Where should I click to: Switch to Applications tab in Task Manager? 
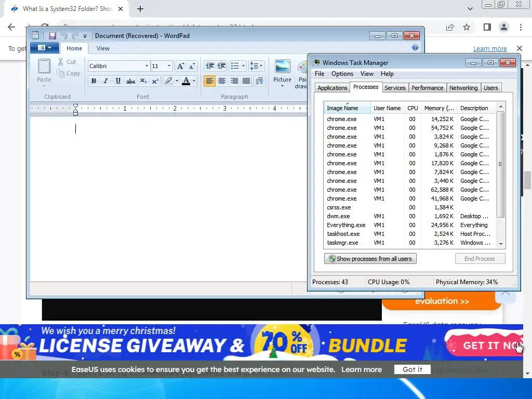tap(332, 88)
